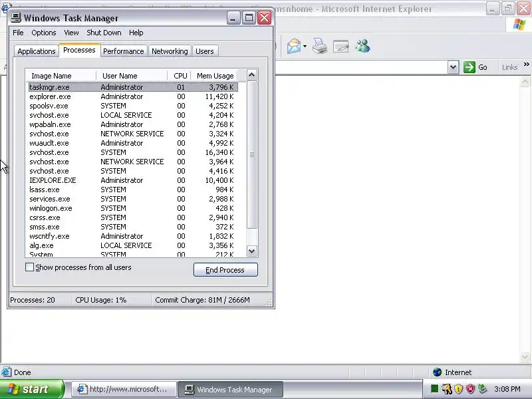Click the Windows Task Manager taskbar button

coord(230,389)
